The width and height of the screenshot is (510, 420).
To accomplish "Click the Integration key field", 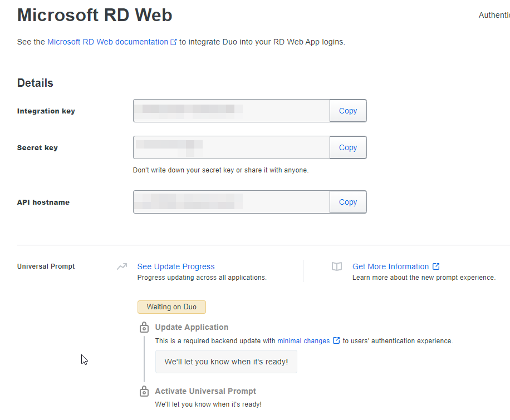I will [x=232, y=111].
